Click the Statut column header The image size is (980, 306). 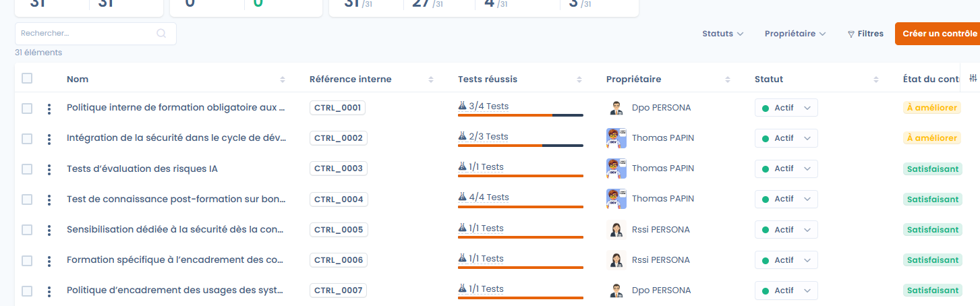tap(769, 80)
